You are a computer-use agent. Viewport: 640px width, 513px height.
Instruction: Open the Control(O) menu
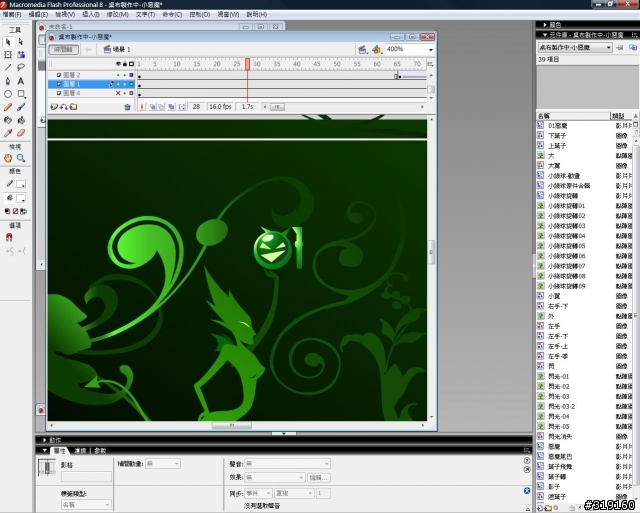[200, 14]
